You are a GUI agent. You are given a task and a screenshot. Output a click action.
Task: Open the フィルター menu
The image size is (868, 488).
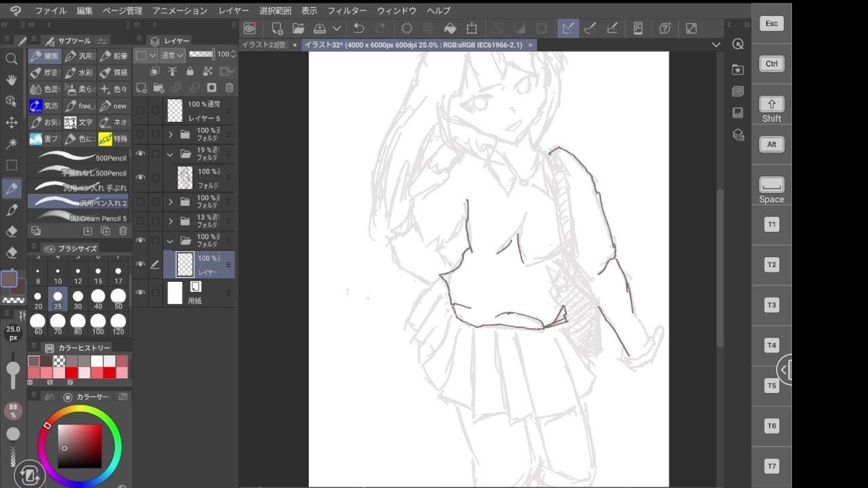pos(347,11)
